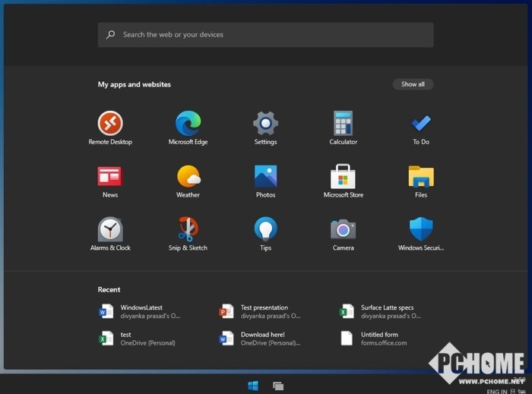Launch the Photos app
This screenshot has width=532, height=394.
(265, 177)
